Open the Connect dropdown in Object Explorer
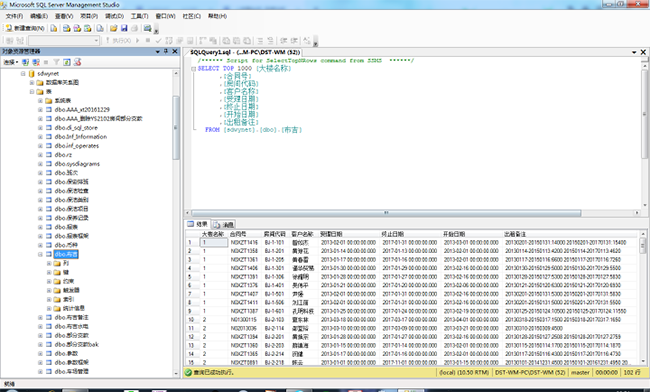 click(10, 62)
